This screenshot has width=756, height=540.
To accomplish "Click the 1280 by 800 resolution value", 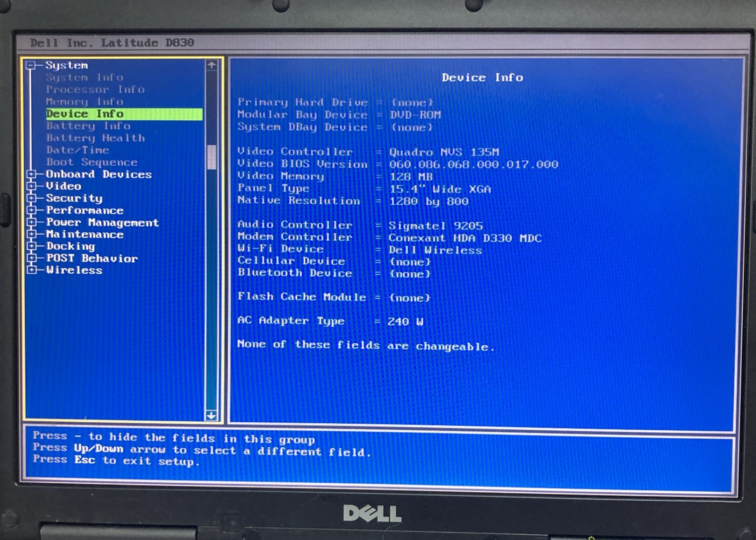I will [429, 201].
